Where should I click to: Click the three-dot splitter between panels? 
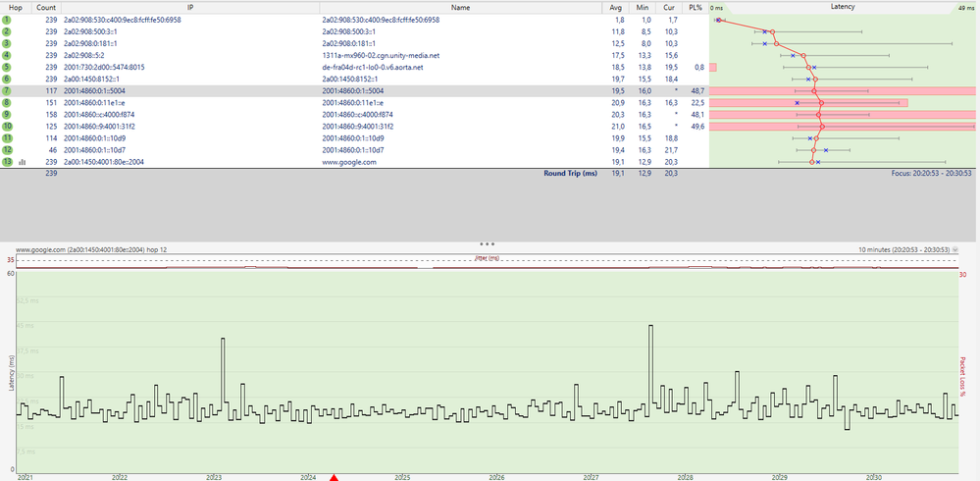point(488,241)
